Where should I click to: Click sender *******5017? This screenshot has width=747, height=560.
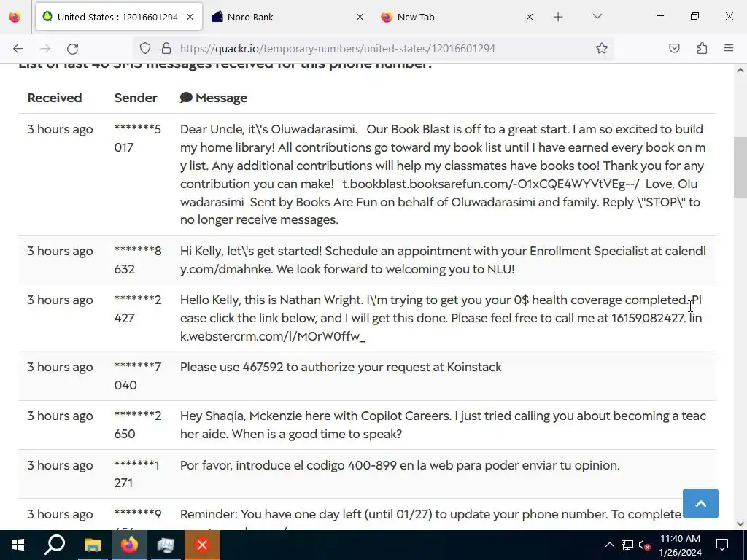click(x=138, y=138)
